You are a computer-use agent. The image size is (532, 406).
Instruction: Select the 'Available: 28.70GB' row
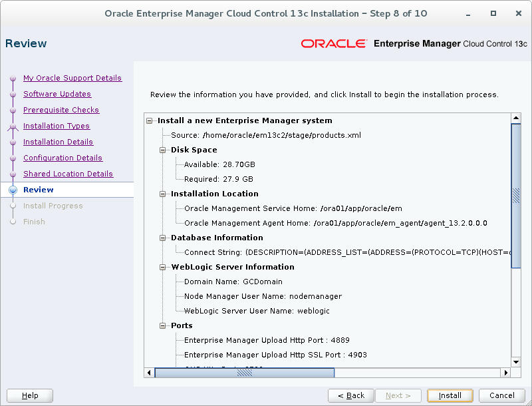pyautogui.click(x=219, y=164)
